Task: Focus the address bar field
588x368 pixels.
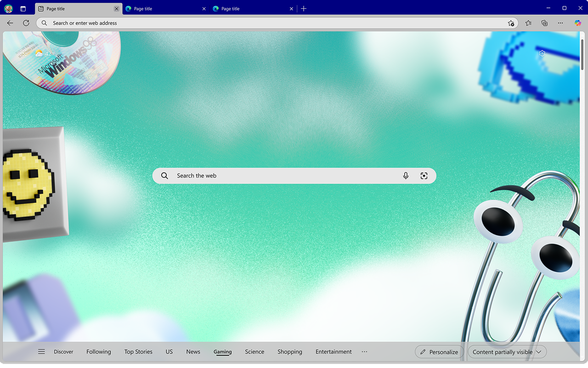Action: pyautogui.click(x=277, y=23)
